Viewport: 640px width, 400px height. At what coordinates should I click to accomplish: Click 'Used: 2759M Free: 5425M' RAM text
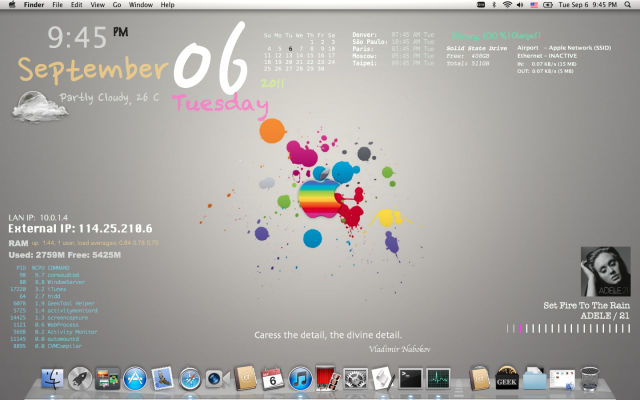(65, 255)
